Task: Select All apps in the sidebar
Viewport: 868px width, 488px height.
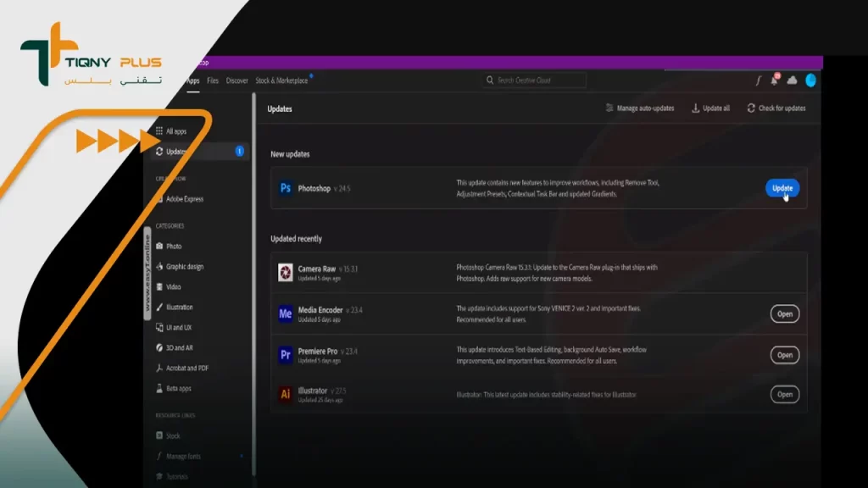Action: (x=175, y=131)
